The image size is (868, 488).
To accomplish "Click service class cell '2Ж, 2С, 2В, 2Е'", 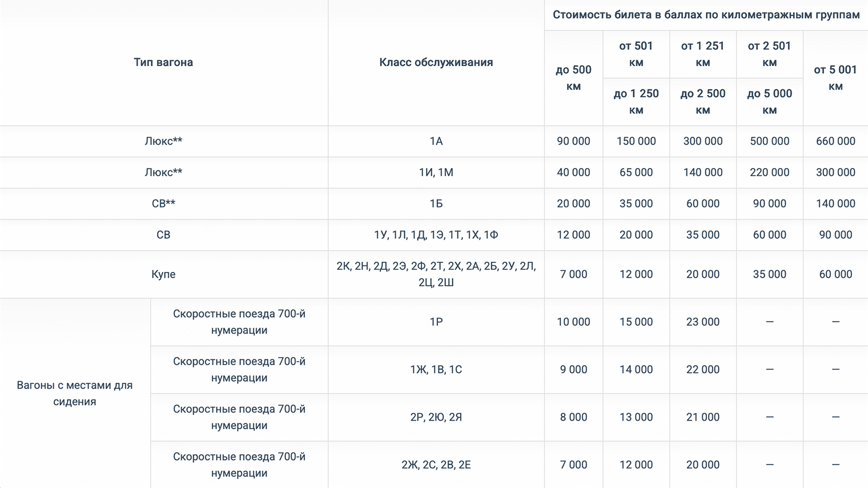I will (x=436, y=465).
